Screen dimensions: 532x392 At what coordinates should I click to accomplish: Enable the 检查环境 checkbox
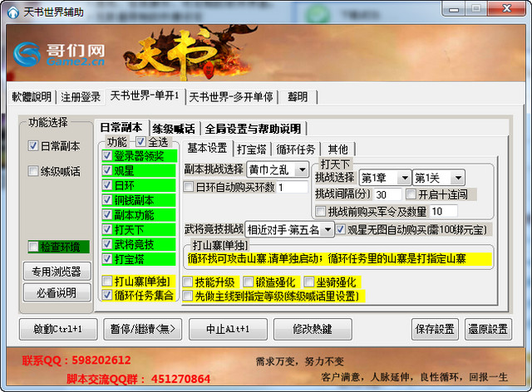(x=33, y=247)
